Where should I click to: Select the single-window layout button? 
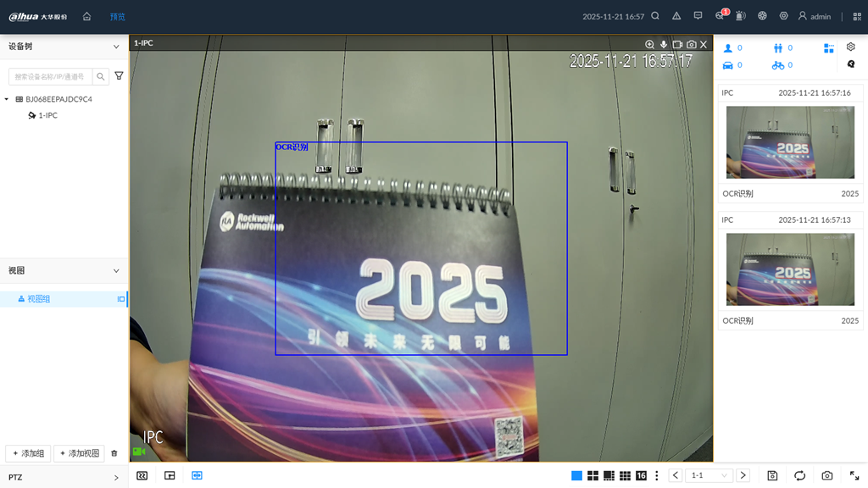pos(576,476)
